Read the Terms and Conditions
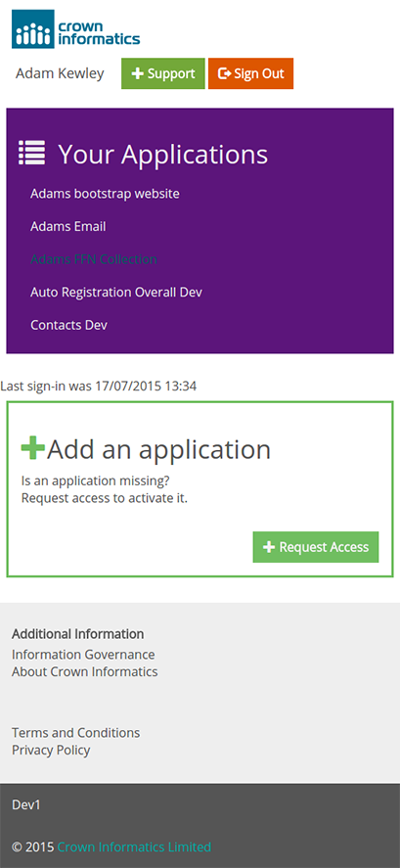The width and height of the screenshot is (400, 868). (x=76, y=732)
